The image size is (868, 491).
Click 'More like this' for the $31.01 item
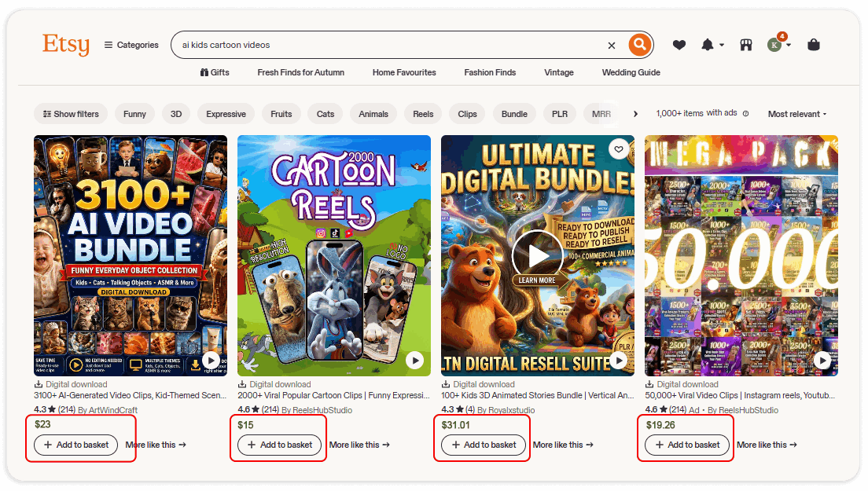pos(563,445)
